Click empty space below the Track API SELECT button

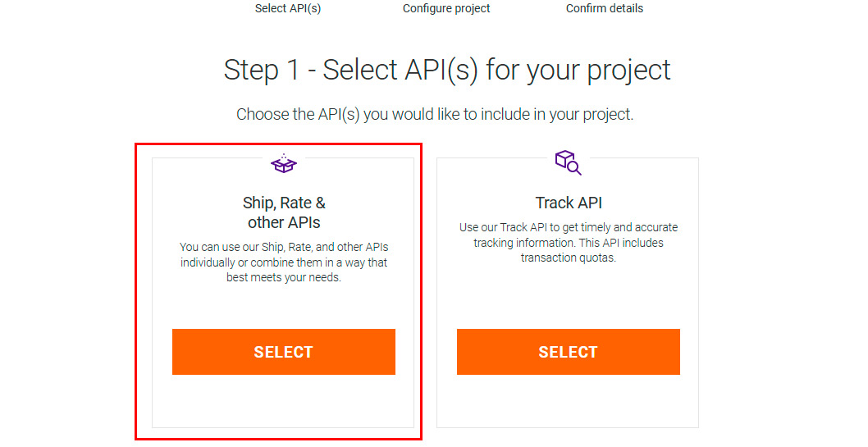569,402
